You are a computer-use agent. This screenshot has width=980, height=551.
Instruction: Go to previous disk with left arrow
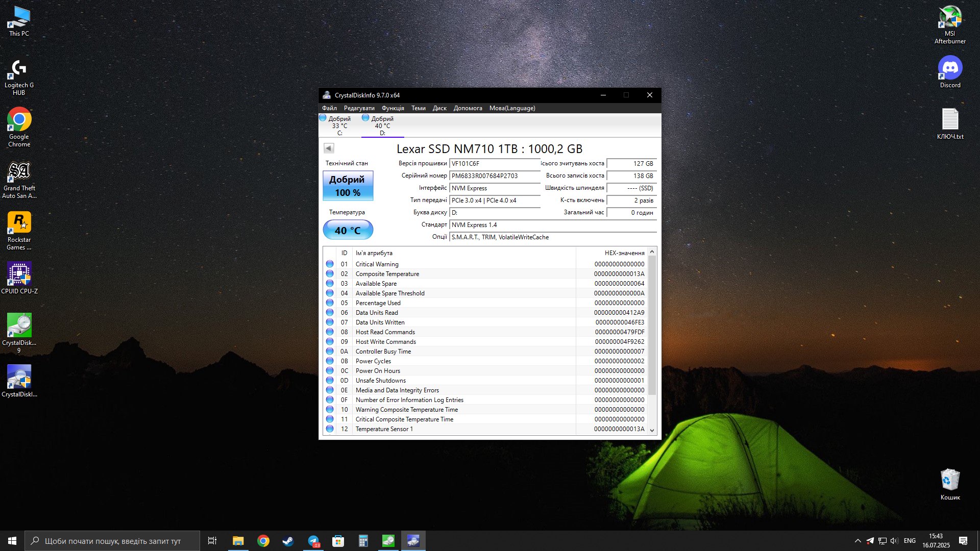329,148
